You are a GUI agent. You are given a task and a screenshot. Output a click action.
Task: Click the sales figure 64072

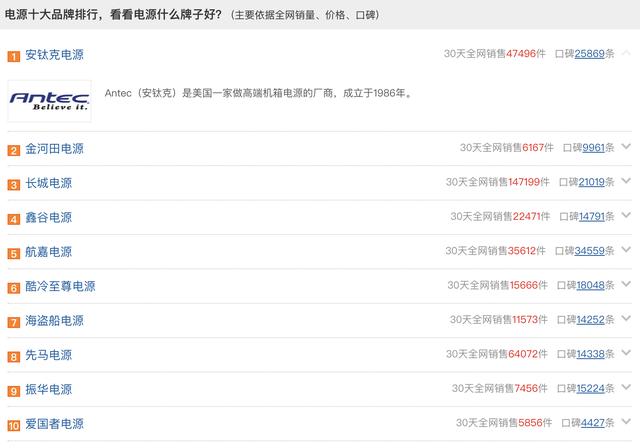click(523, 354)
